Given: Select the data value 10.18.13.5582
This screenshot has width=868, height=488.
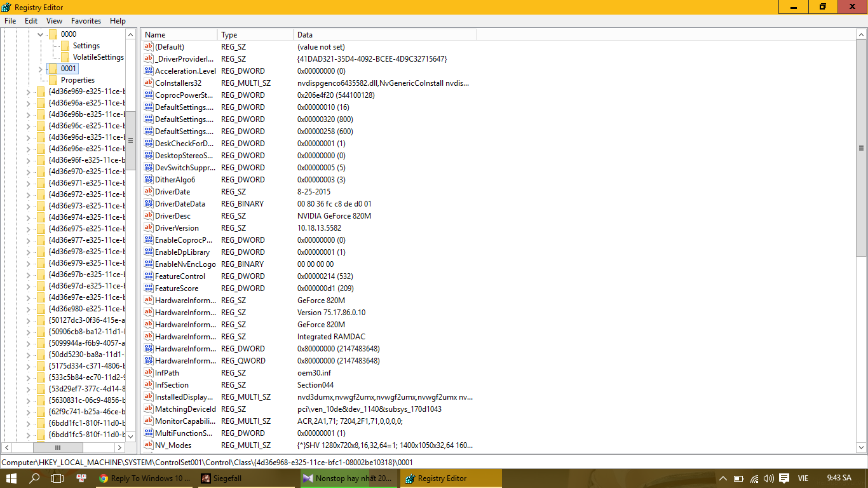Looking at the screenshot, I should [x=319, y=228].
